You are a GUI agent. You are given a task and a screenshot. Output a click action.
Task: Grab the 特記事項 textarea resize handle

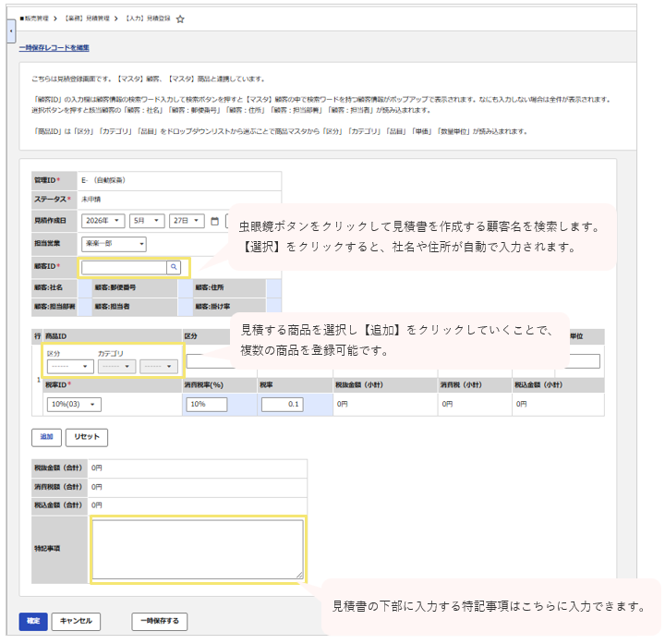tap(300, 576)
